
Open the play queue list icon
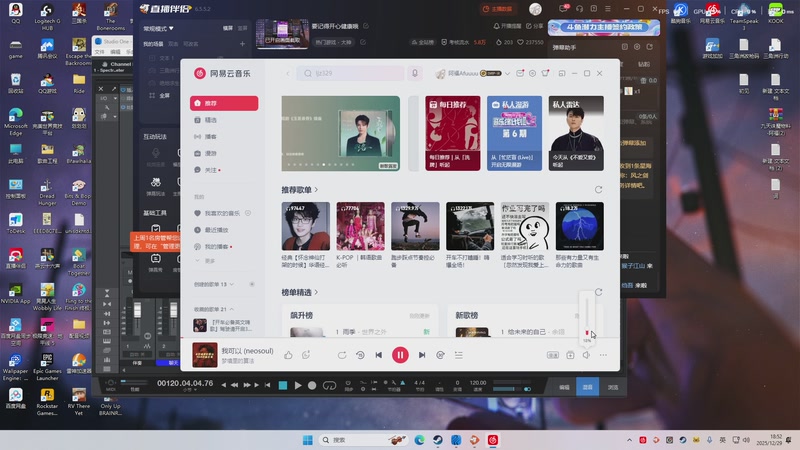coord(459,355)
